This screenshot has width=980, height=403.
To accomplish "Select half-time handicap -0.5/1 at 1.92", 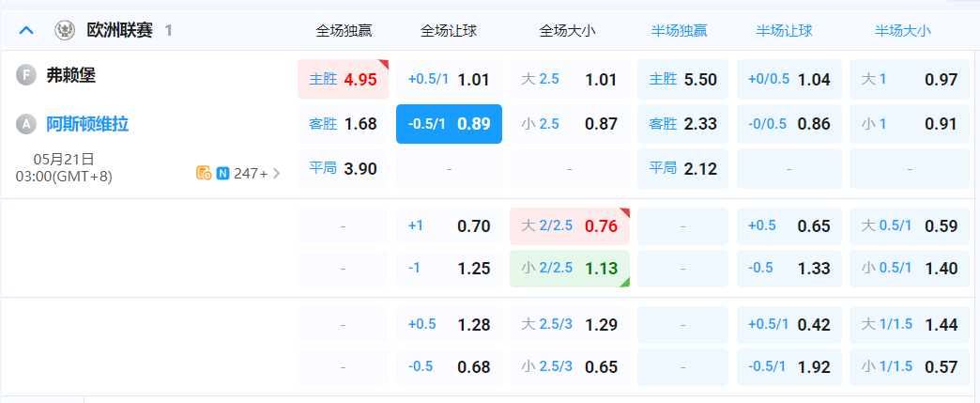I will click(789, 366).
